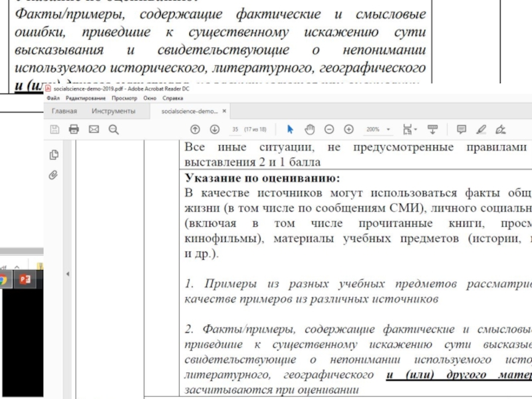
Task: Activate the hand pan tool
Action: (309, 129)
